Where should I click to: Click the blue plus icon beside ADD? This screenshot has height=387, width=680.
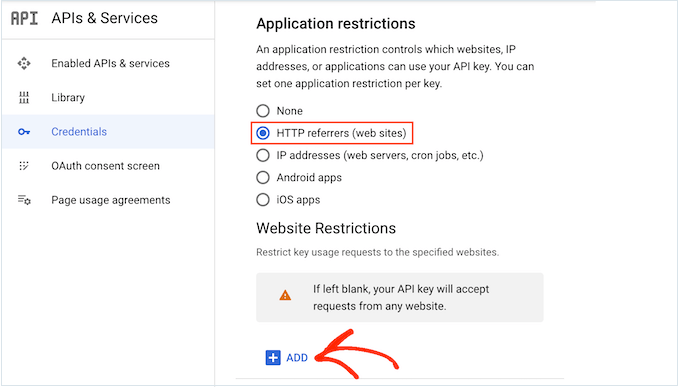point(273,358)
